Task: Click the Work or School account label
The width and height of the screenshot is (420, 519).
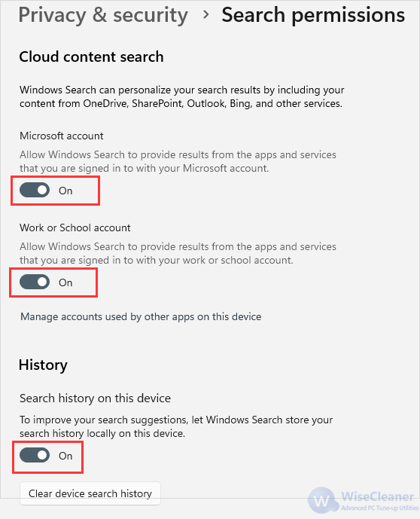Action: [75, 227]
